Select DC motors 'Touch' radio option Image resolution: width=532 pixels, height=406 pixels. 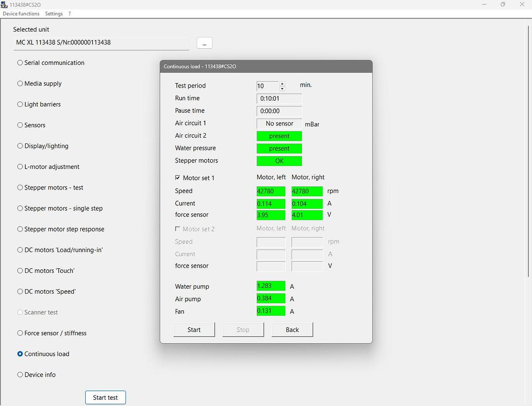coord(20,271)
